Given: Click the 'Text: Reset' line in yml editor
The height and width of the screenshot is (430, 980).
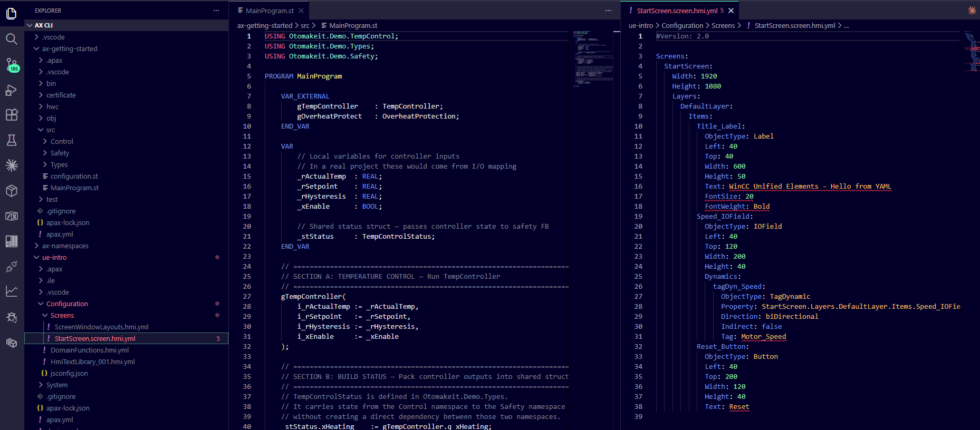Looking at the screenshot, I should [727, 407].
